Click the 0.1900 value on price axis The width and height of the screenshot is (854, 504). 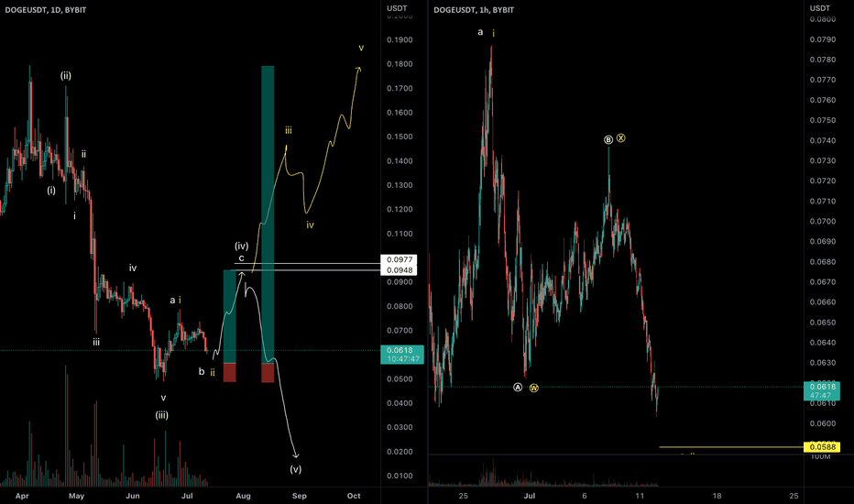(400, 39)
